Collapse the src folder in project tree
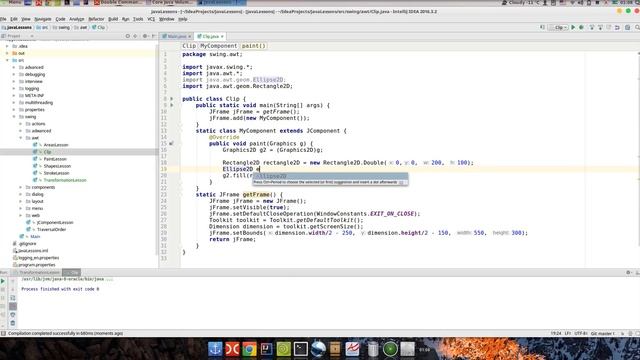This screenshot has height=360, width=640. (7, 60)
